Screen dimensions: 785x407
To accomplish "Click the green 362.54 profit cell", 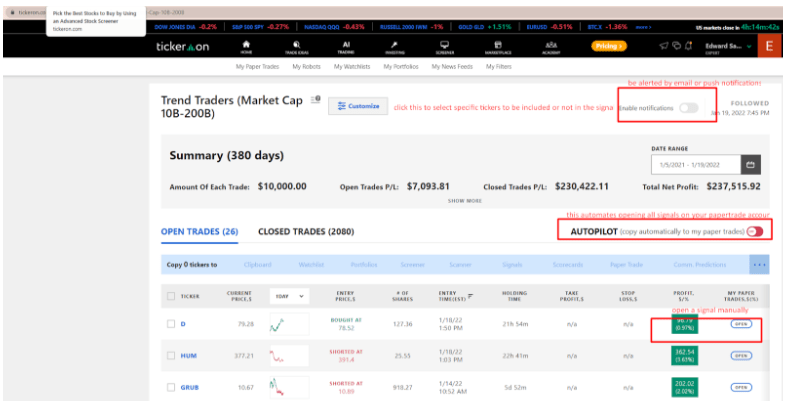I will coord(684,355).
